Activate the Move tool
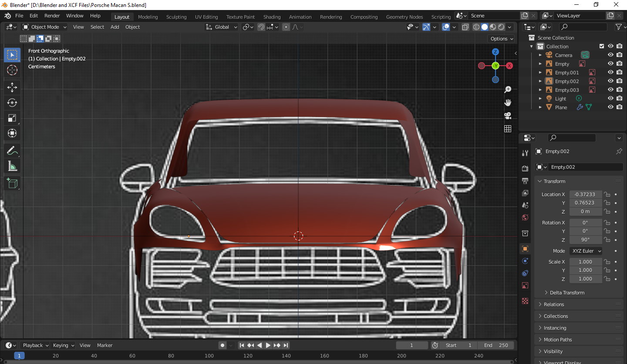Image resolution: width=627 pixels, height=364 pixels. tap(12, 87)
